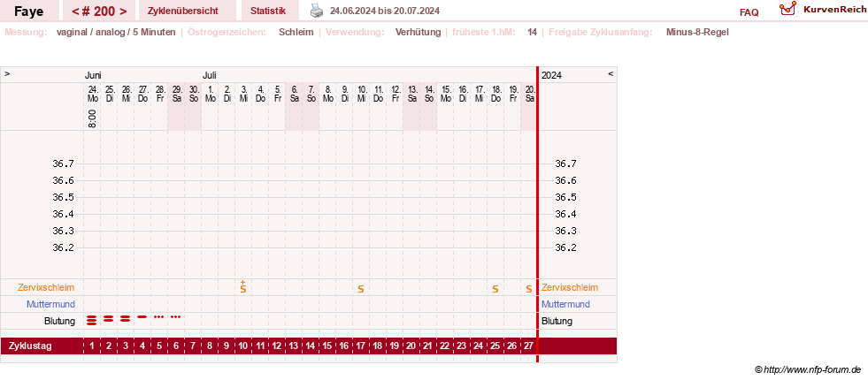Screen dimensions: 868x380
Task: Select the 3. Mi day column header
Action: point(243,94)
